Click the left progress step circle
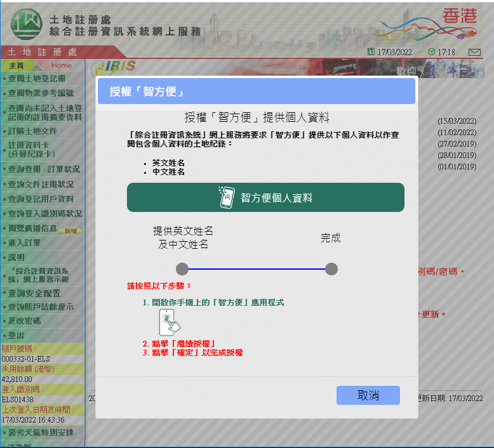The height and width of the screenshot is (448, 494). 182,269
